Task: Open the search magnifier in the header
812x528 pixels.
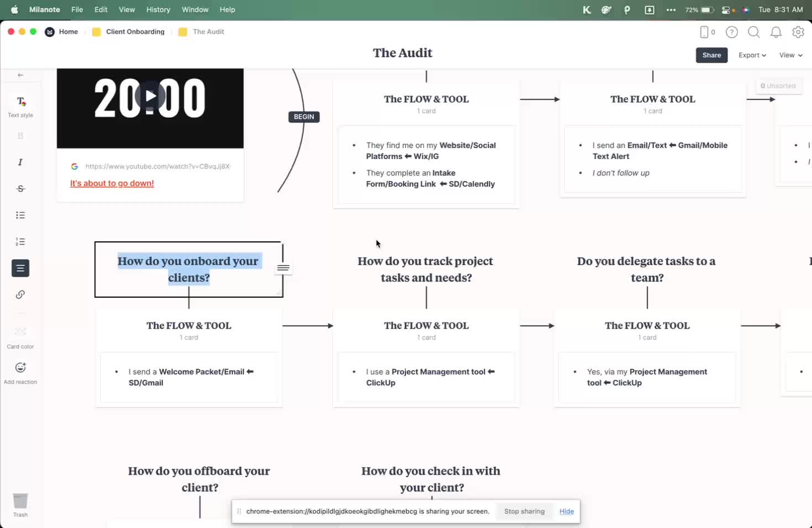Action: coord(753,32)
